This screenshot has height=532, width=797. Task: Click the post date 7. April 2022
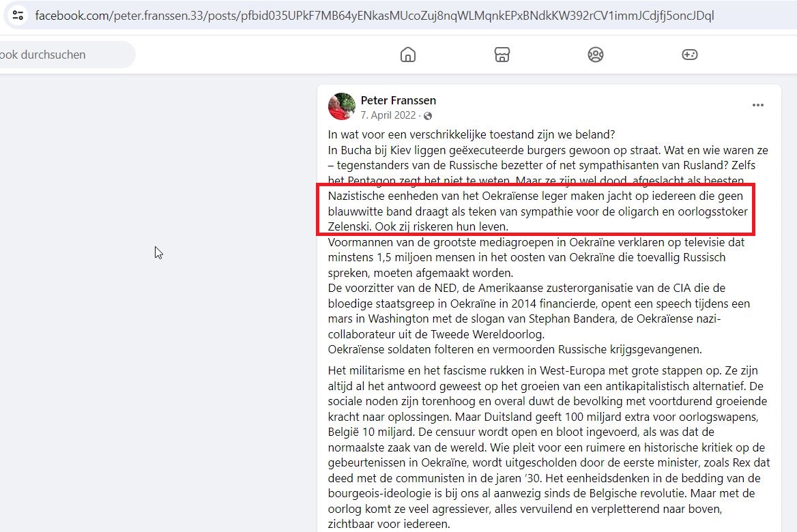tap(388, 115)
